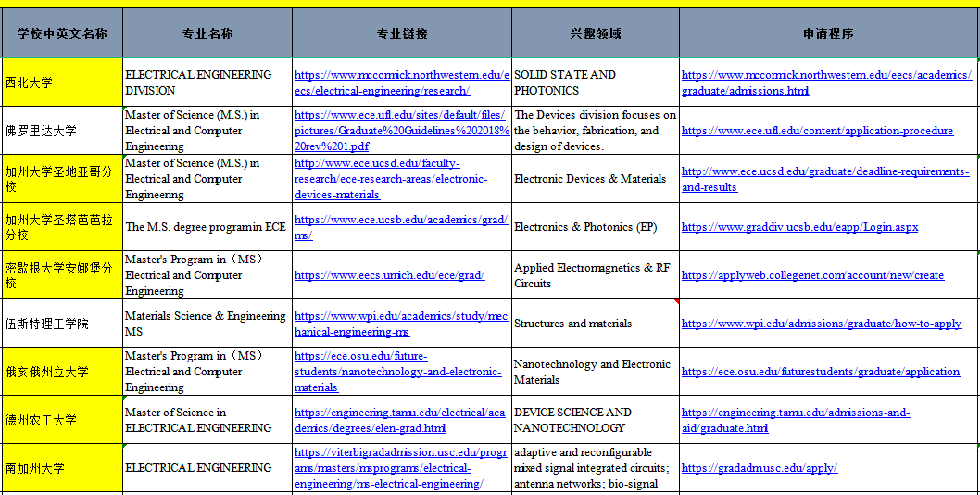This screenshot has height=495, width=980.
Task: Select The Devices division focuses cell
Action: (596, 131)
